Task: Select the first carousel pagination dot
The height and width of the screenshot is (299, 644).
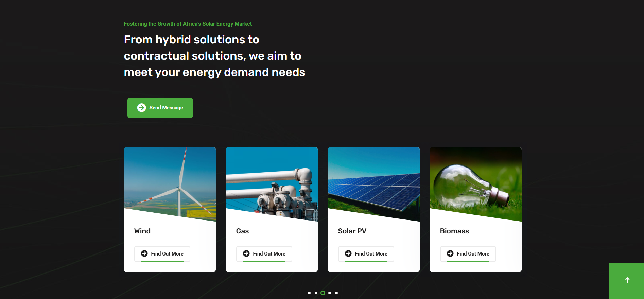Action: [309, 293]
